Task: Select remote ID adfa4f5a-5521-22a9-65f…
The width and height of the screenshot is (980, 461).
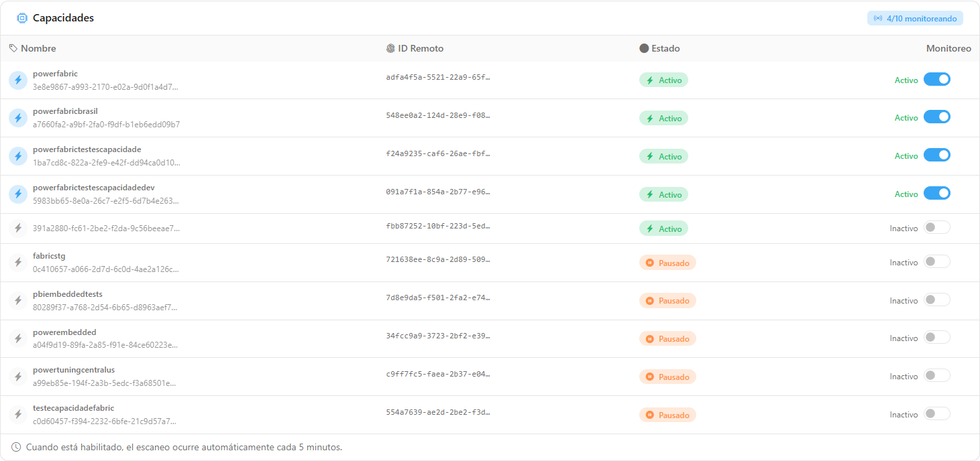Action: tap(438, 77)
